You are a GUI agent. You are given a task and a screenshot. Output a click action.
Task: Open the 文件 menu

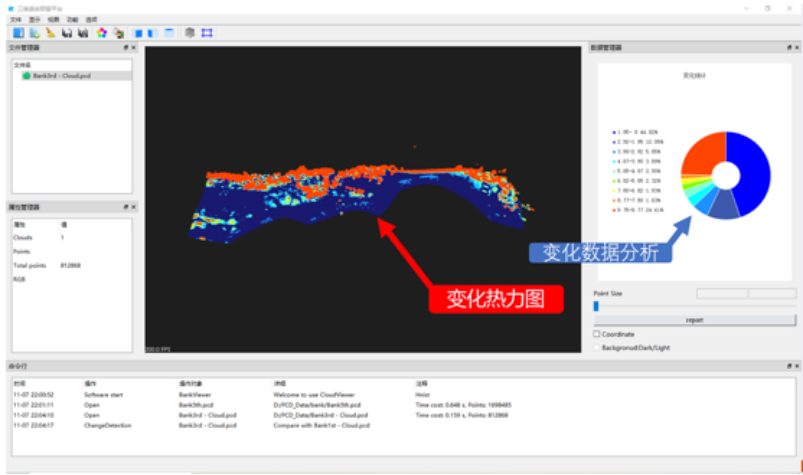click(x=15, y=19)
